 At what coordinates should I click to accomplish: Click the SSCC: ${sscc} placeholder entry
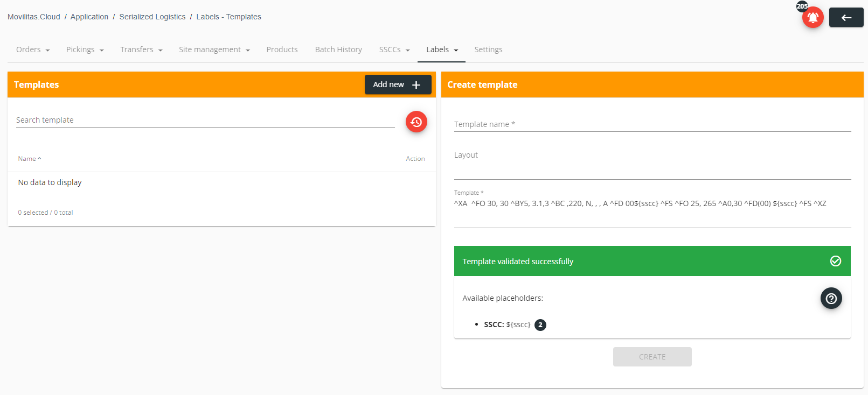(507, 325)
